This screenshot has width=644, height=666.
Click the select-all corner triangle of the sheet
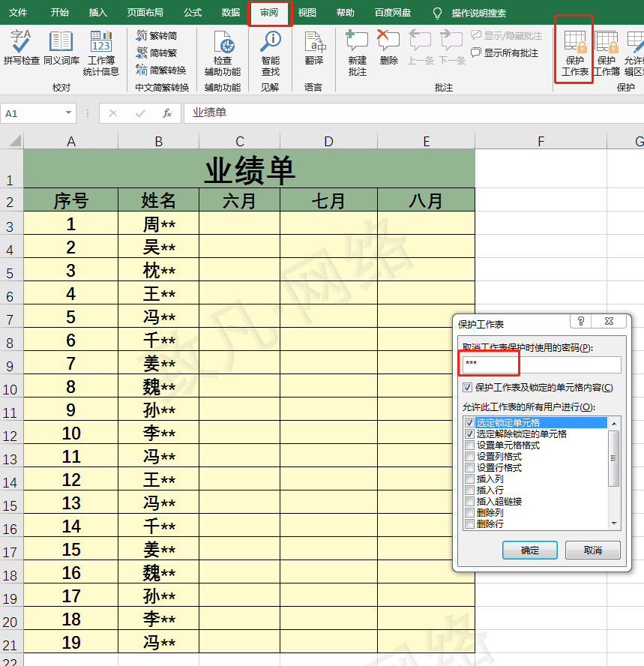(x=15, y=140)
